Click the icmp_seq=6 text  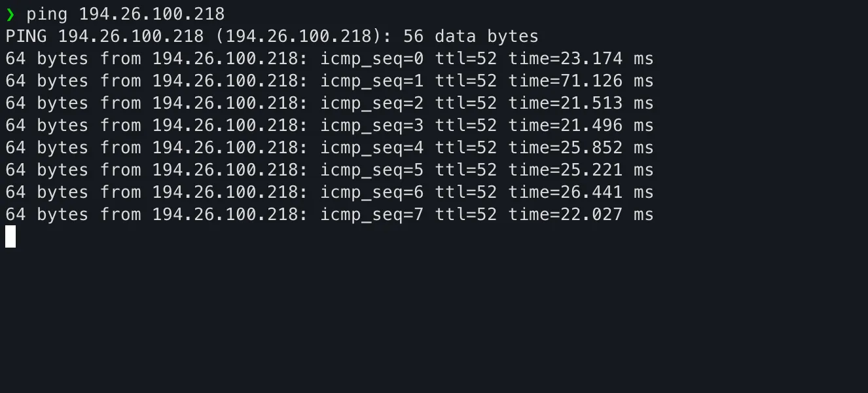372,193
